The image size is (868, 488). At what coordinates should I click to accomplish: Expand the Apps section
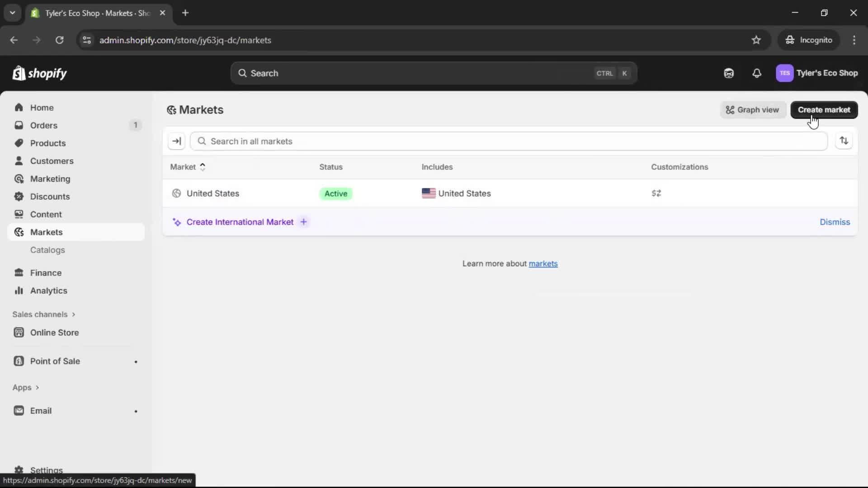[26, 388]
